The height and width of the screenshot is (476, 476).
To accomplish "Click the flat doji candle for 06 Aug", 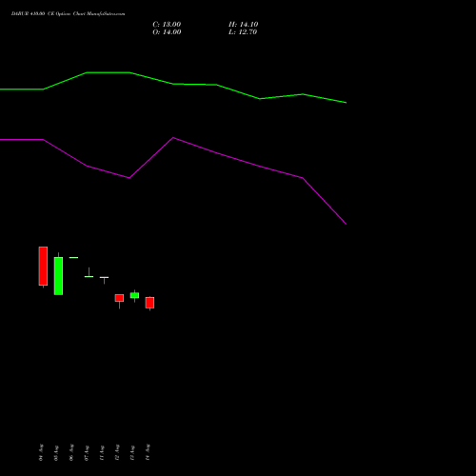I will point(73,257).
